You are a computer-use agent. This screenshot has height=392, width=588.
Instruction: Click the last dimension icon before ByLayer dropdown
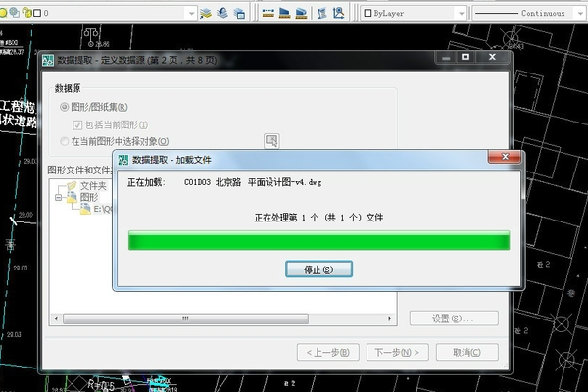click(339, 13)
